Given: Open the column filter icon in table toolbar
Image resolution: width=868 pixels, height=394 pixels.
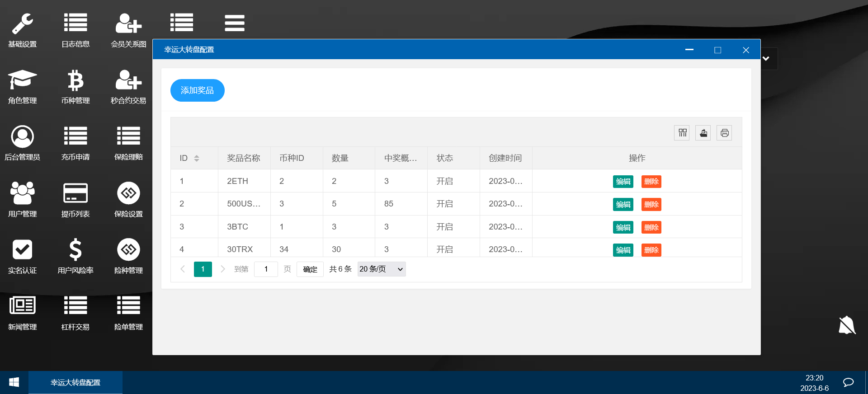Looking at the screenshot, I should (x=682, y=133).
